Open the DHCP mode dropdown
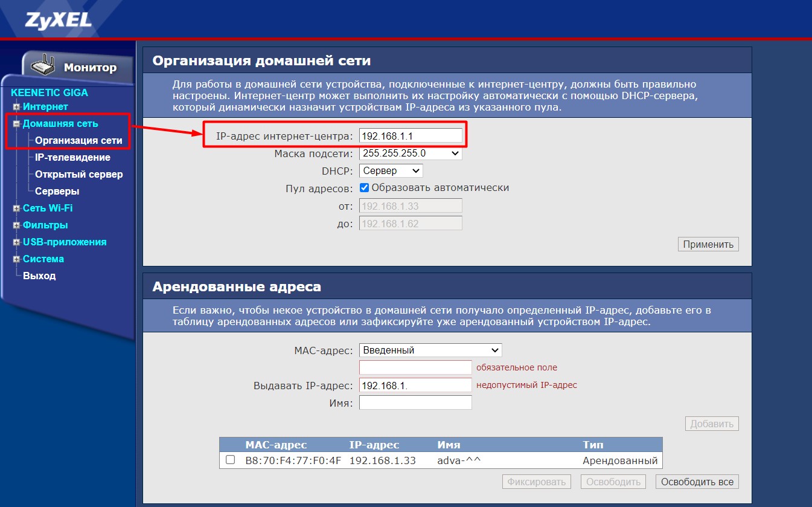The width and height of the screenshot is (812, 507). (391, 171)
